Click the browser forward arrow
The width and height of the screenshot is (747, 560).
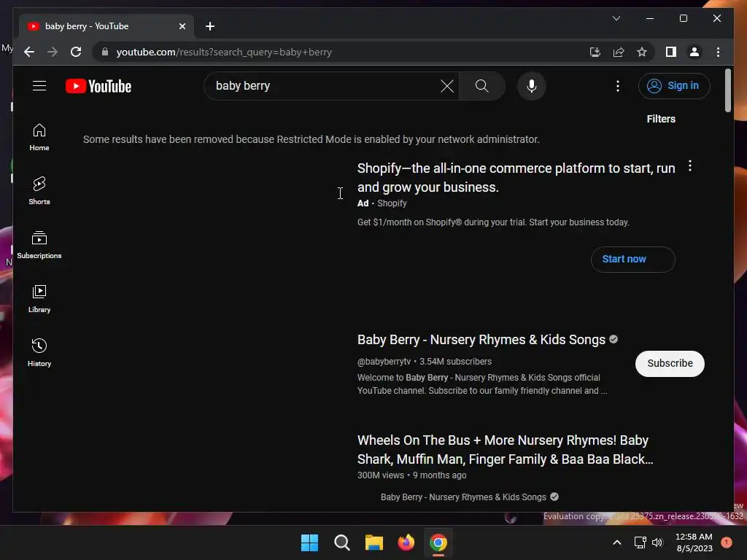pyautogui.click(x=53, y=52)
